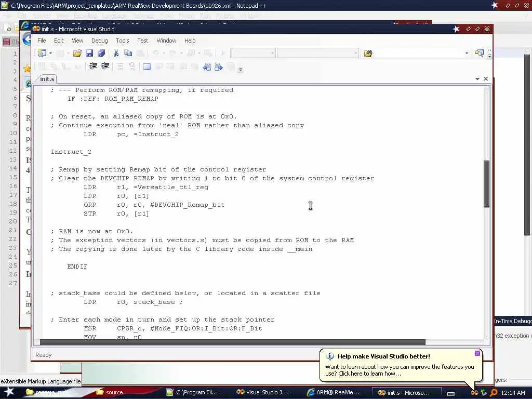Open the File menu in Visual Studio
532x399 pixels.
coord(42,41)
